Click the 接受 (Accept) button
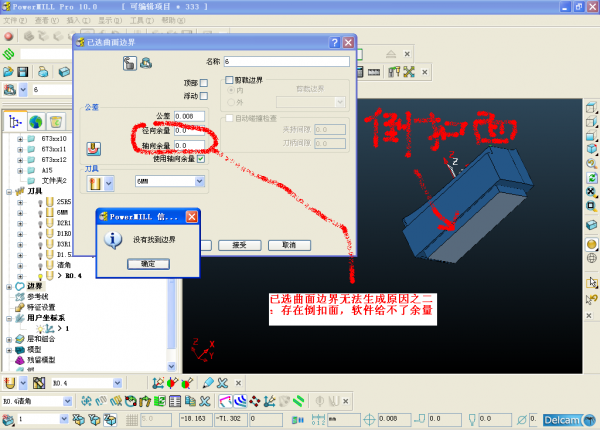 coord(240,245)
